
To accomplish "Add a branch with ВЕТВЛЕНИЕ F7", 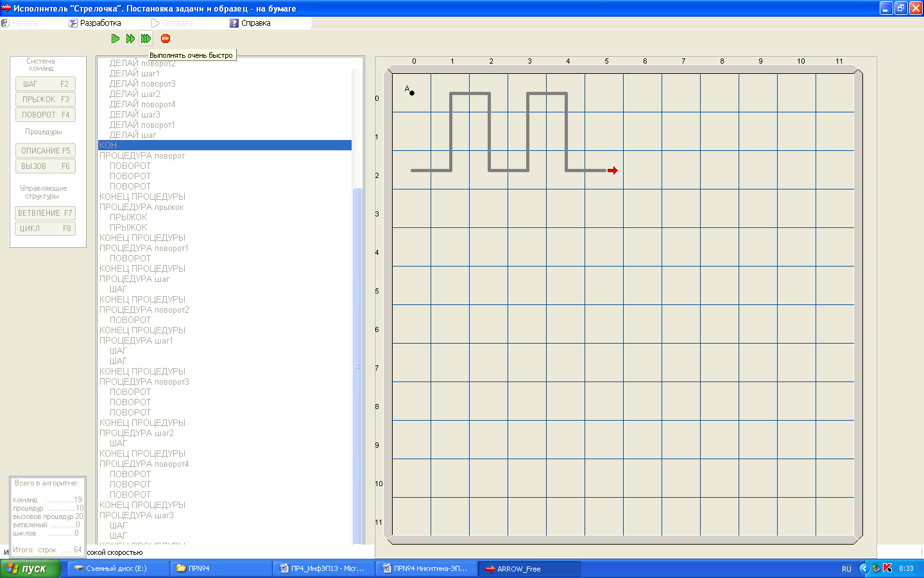I will 46,213.
